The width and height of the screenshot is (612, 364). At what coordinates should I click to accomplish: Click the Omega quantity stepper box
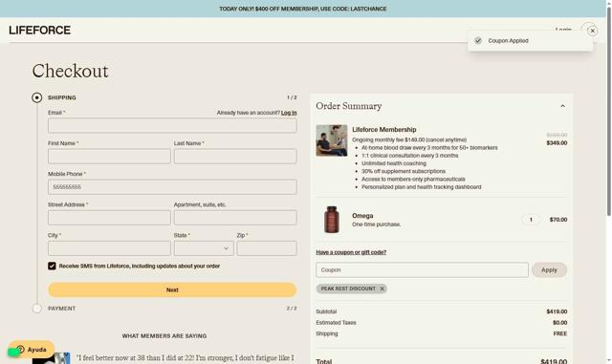[531, 220]
